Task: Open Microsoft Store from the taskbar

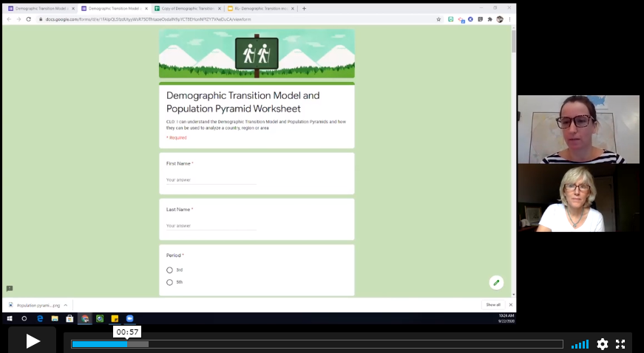Action: [70, 318]
